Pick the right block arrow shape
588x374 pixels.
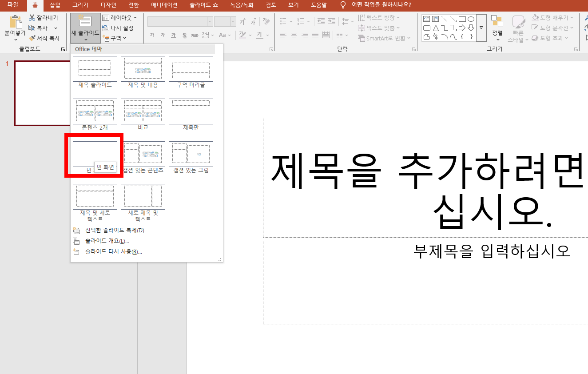pos(462,28)
